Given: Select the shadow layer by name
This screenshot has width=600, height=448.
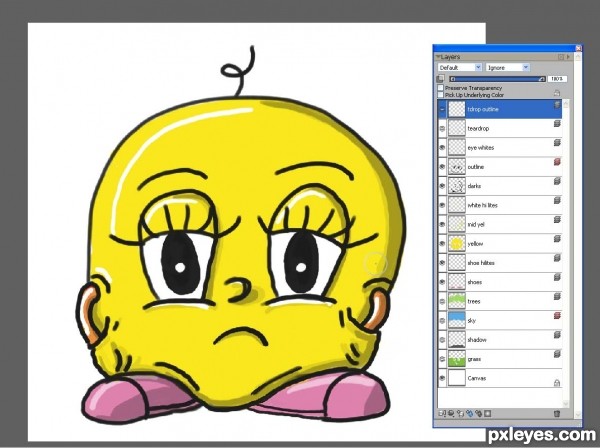Looking at the screenshot, I should [x=476, y=340].
